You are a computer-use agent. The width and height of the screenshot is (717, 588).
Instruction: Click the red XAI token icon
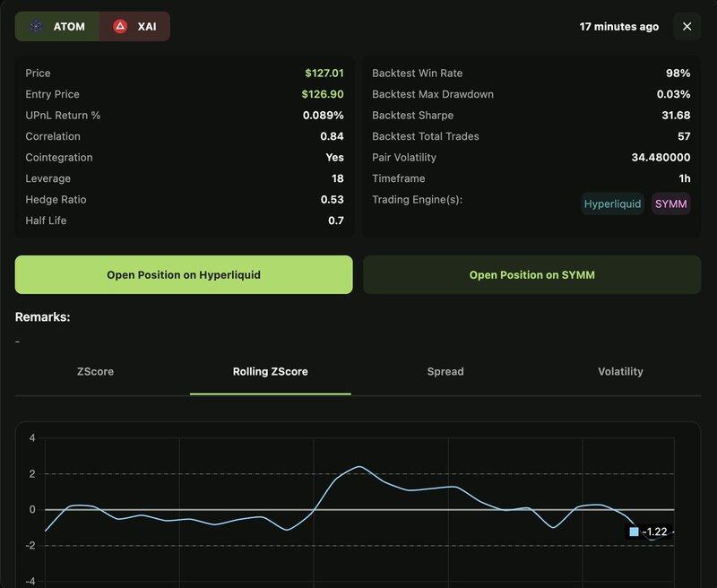[x=120, y=26]
